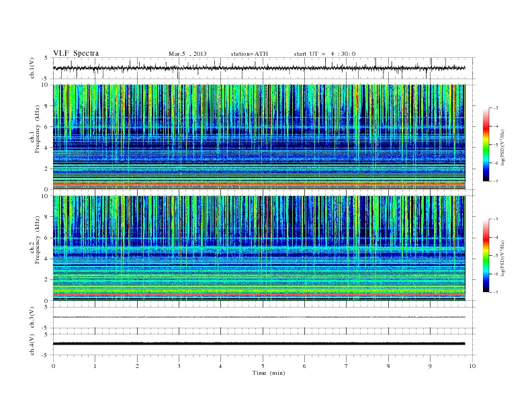
Task: Click the "ch.4(V)" axis label
Action: (x=32, y=345)
